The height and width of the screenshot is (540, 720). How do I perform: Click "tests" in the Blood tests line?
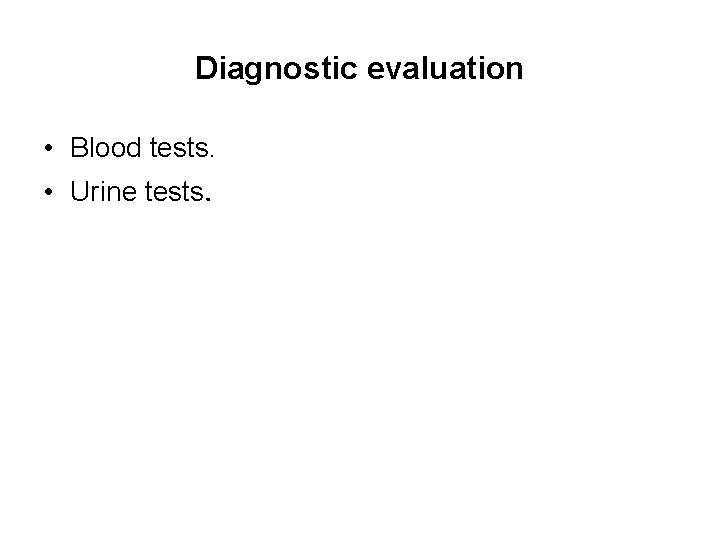pyautogui.click(x=171, y=149)
